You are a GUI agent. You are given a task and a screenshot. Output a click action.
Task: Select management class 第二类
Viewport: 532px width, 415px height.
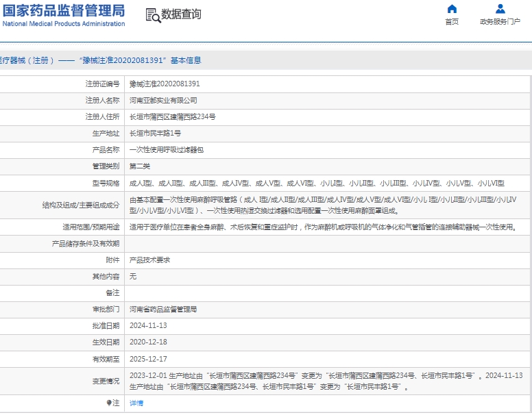tap(140, 166)
